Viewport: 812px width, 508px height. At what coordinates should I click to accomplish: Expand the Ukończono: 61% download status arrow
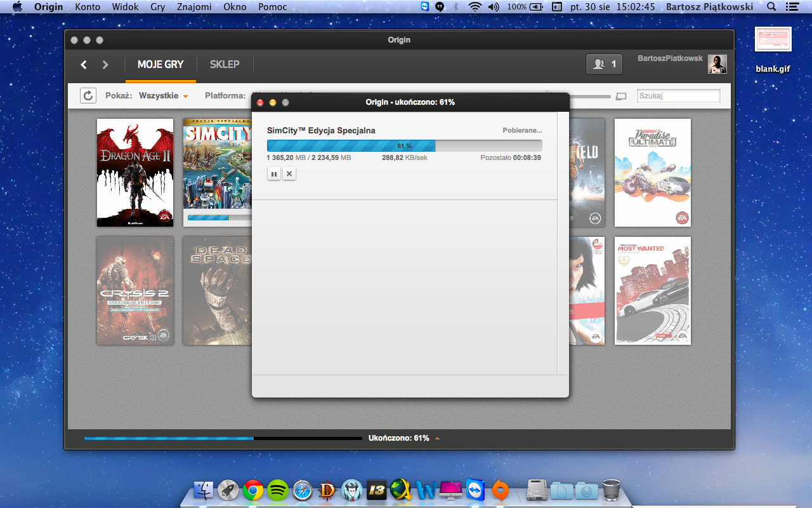pyautogui.click(x=437, y=438)
